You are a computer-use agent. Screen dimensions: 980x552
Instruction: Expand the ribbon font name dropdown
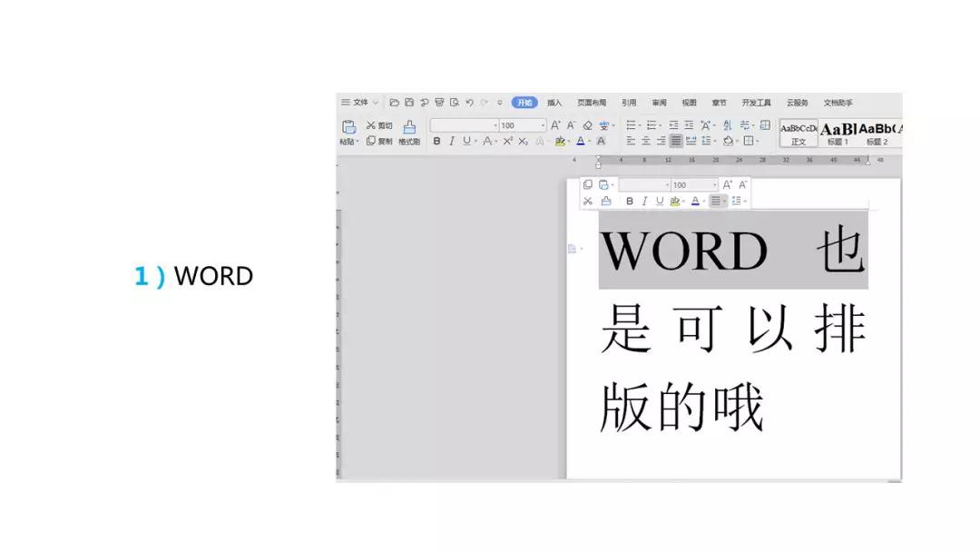click(x=464, y=125)
